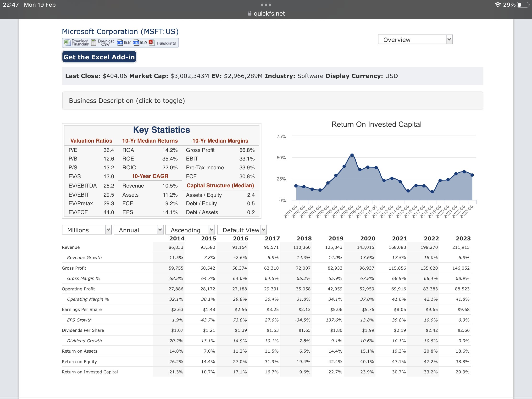532x399 pixels.
Task: Click the 2018 Return on Invested Capital 9.6%
Action: click(x=305, y=372)
